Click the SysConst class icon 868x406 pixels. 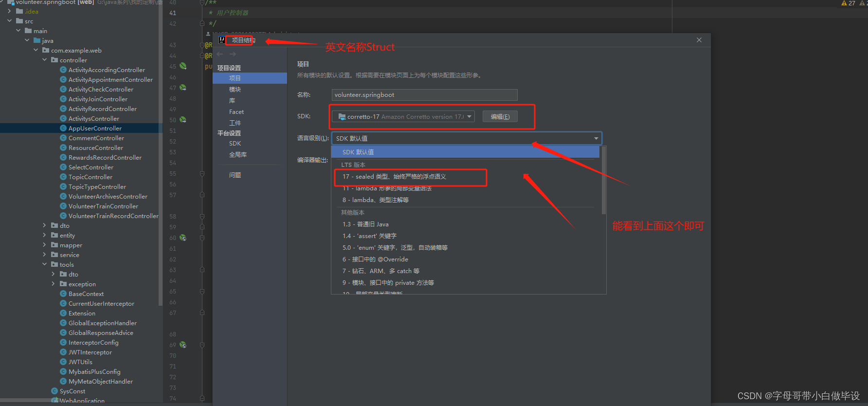click(54, 391)
